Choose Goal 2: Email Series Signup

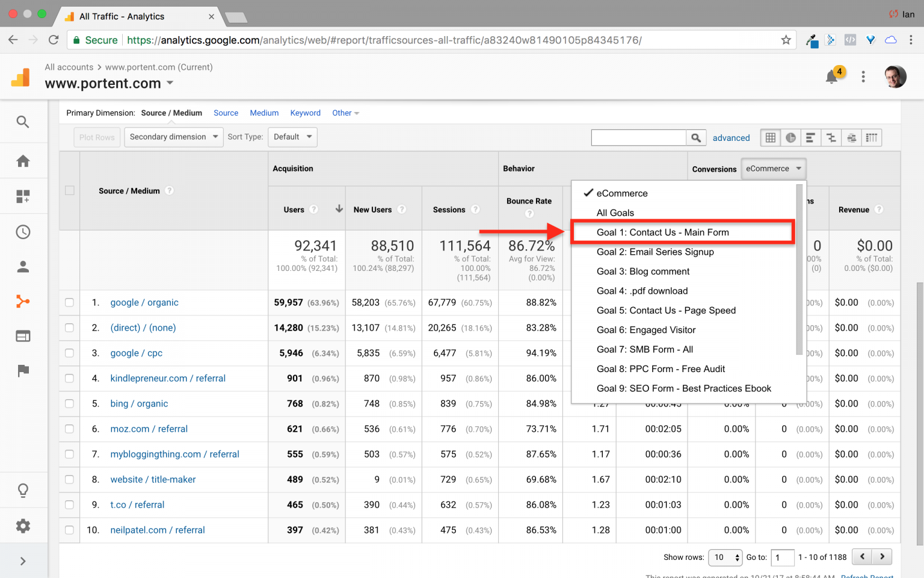pos(655,252)
